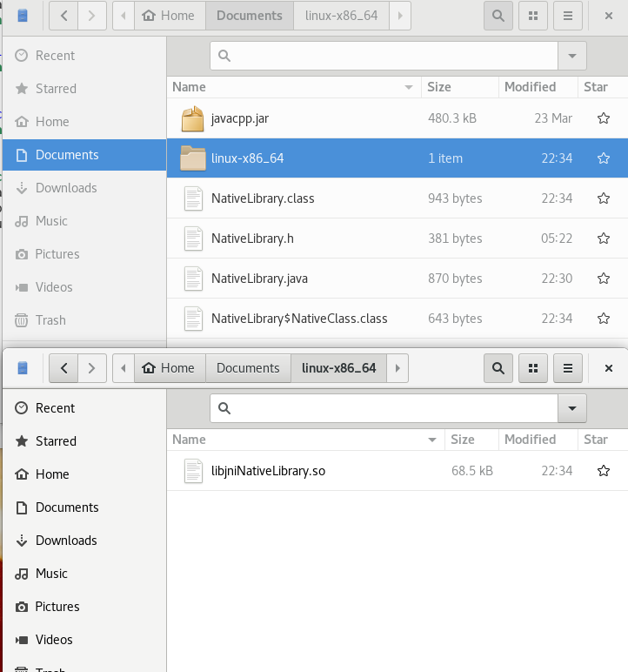This screenshot has width=628, height=672.
Task: Switch to grid view in bottom window
Action: [x=533, y=368]
